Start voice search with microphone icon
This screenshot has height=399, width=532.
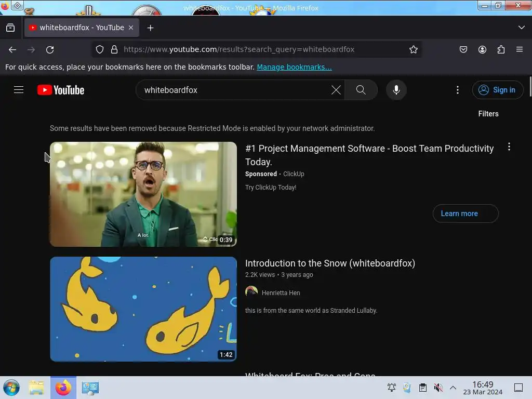(396, 90)
